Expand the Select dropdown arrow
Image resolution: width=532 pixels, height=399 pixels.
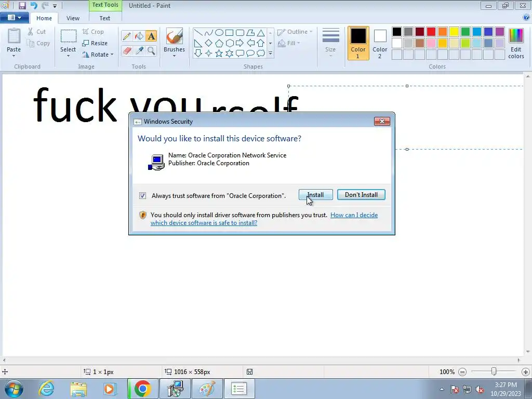click(x=68, y=56)
